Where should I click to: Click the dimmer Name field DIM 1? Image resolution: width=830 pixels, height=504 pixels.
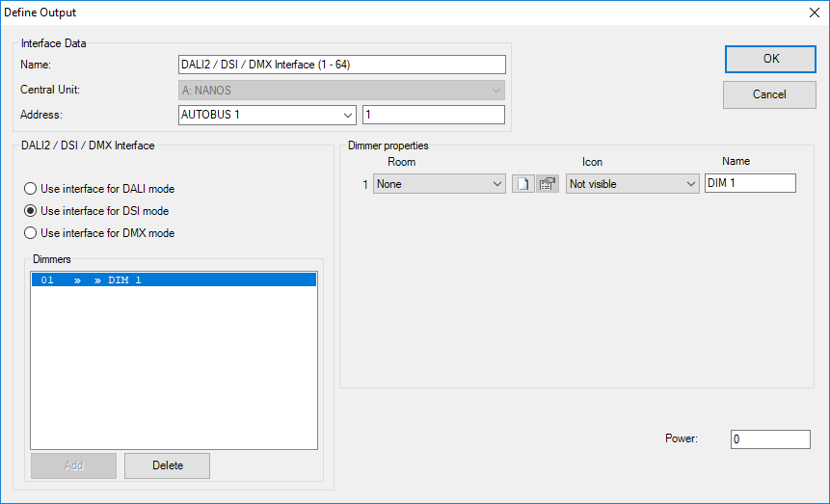(750, 183)
